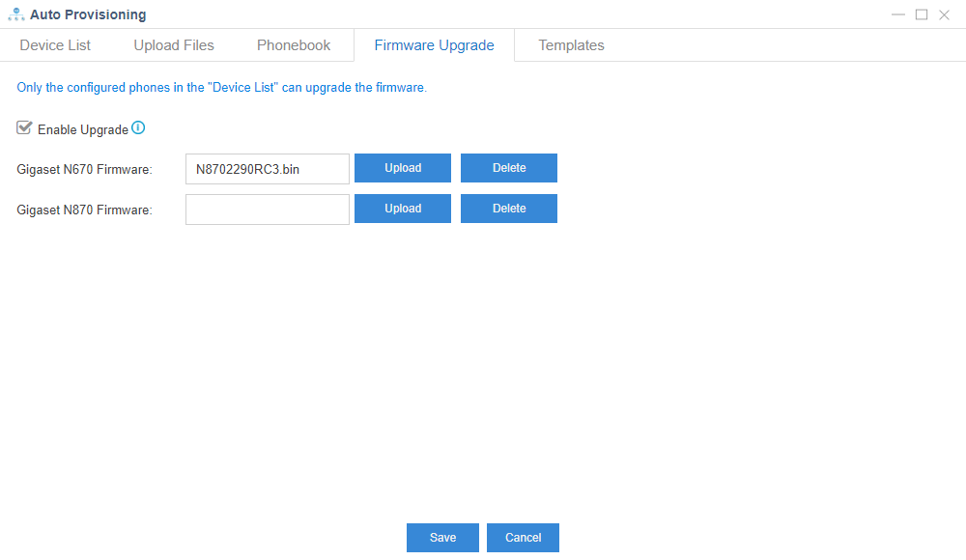
Task: Open the Enable Upgrade info tooltip icon
Action: (138, 127)
